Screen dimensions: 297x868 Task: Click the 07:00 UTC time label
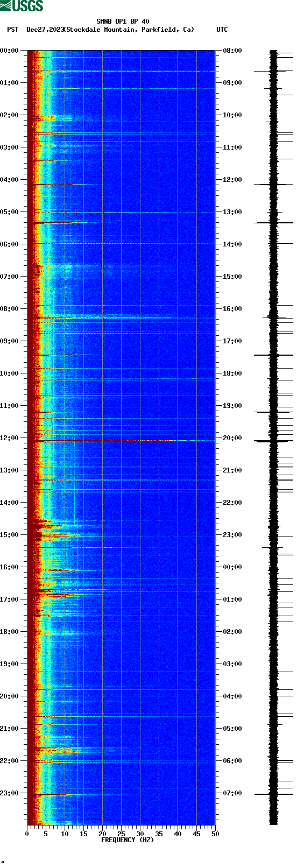tap(232, 793)
